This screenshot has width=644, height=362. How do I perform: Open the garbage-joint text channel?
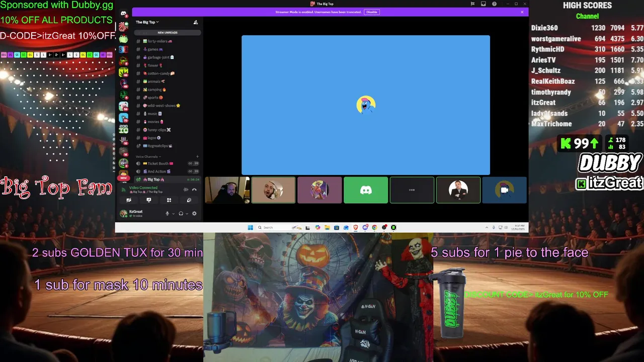(x=168, y=57)
